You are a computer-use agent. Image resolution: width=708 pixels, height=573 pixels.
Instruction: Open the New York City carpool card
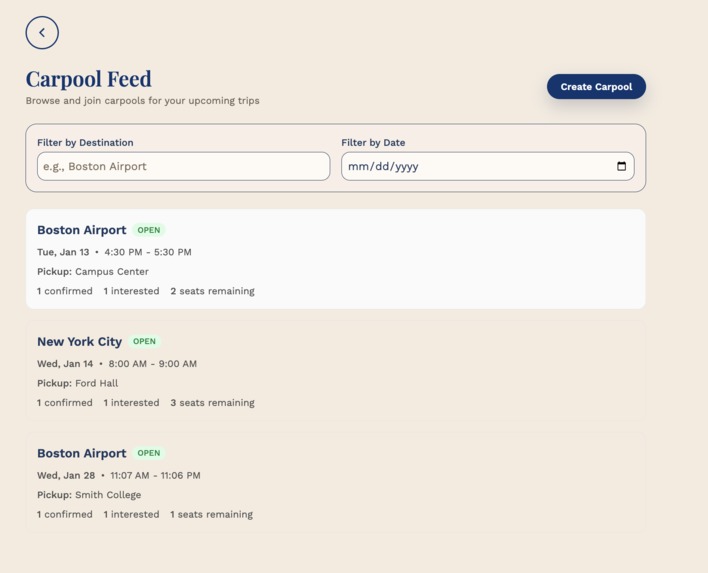(335, 371)
